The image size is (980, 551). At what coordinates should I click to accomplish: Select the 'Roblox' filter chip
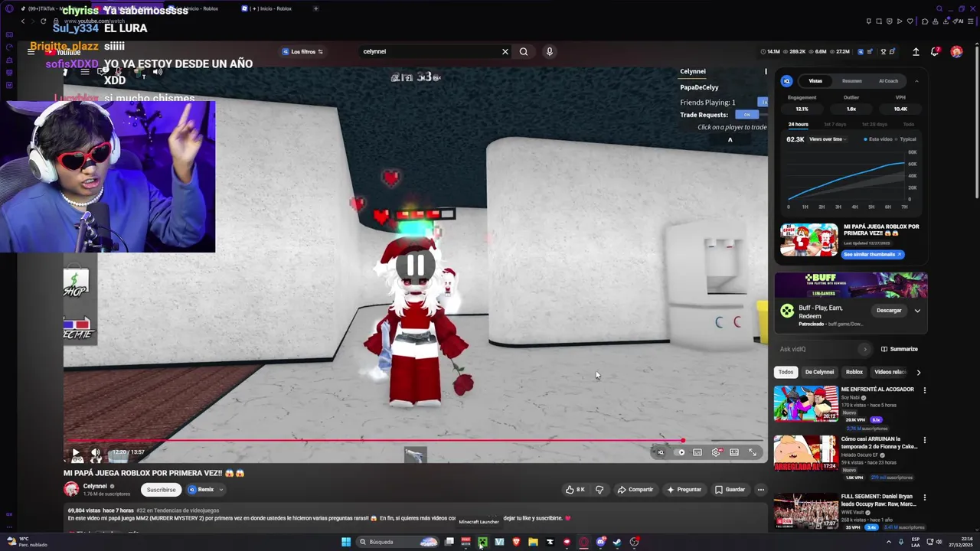point(854,372)
